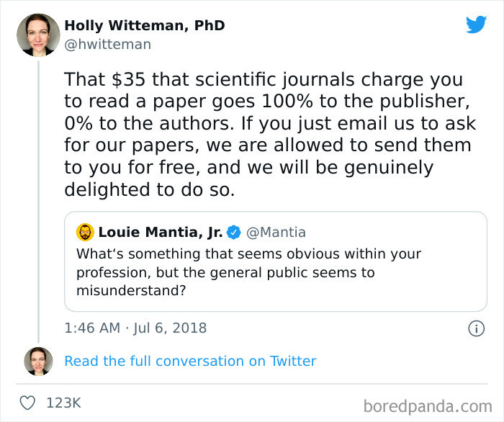Click Louie Mantia's glasses-face avatar
The height and width of the screenshot is (422, 504).
pyautogui.click(x=86, y=233)
